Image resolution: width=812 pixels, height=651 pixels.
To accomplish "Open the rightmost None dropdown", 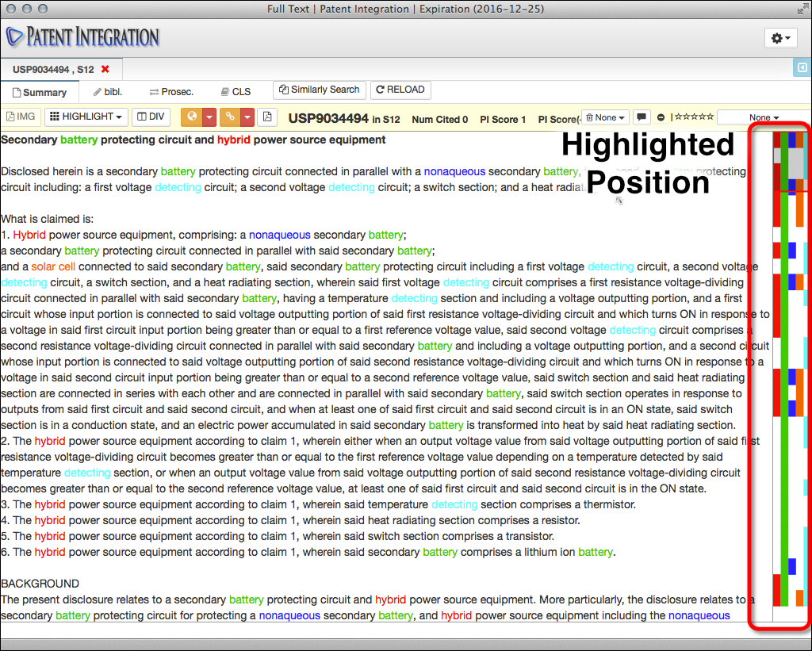I will [764, 117].
